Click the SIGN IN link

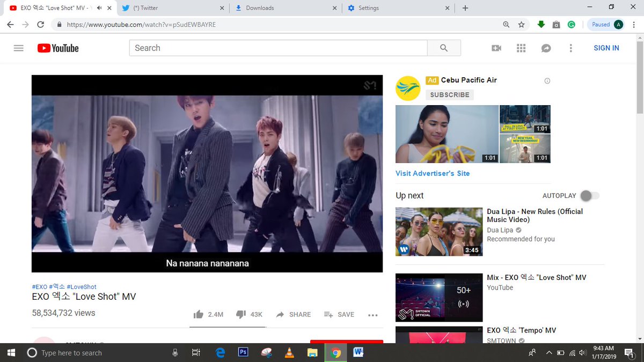pyautogui.click(x=606, y=48)
